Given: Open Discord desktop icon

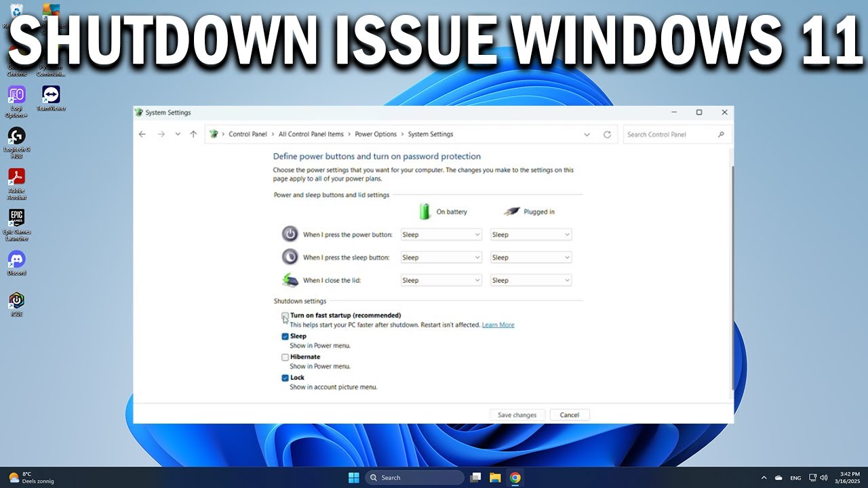Looking at the screenshot, I should [x=16, y=263].
